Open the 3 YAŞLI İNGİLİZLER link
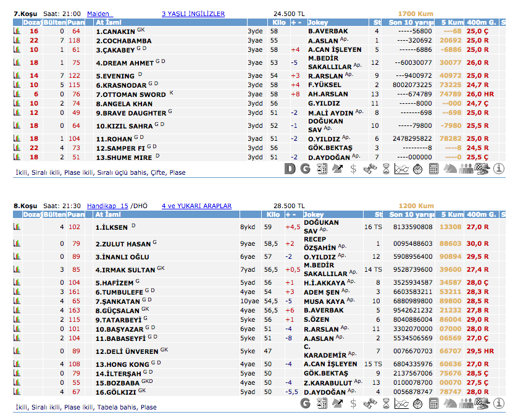518x420 pixels. (193, 14)
